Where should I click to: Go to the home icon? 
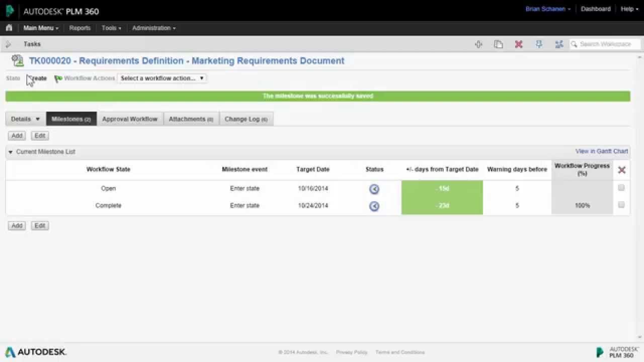(x=9, y=28)
